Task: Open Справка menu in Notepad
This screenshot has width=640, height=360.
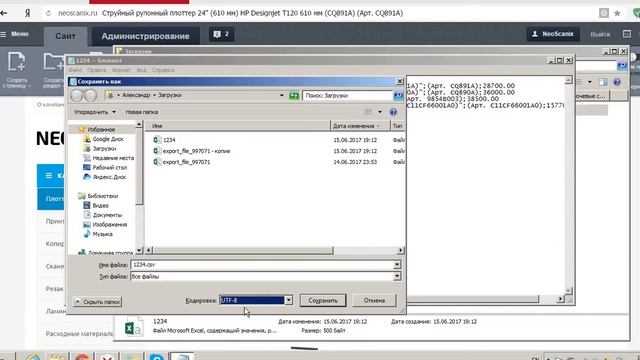Action: tap(163, 70)
